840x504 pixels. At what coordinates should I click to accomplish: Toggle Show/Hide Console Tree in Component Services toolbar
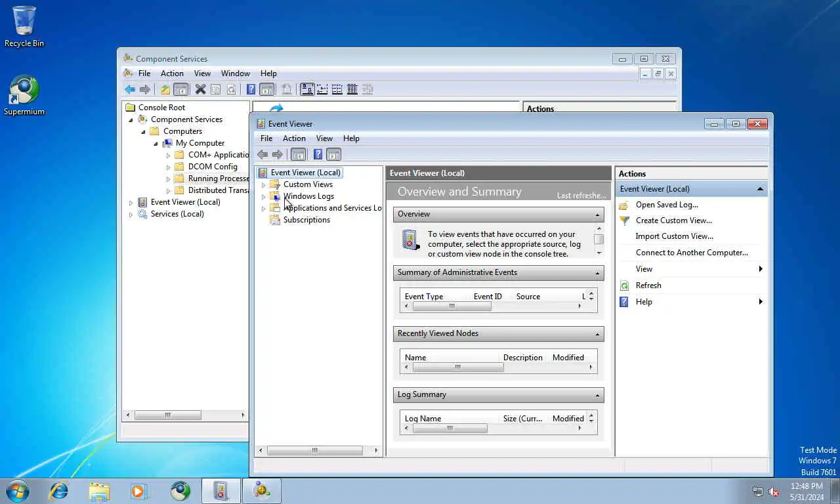click(180, 89)
